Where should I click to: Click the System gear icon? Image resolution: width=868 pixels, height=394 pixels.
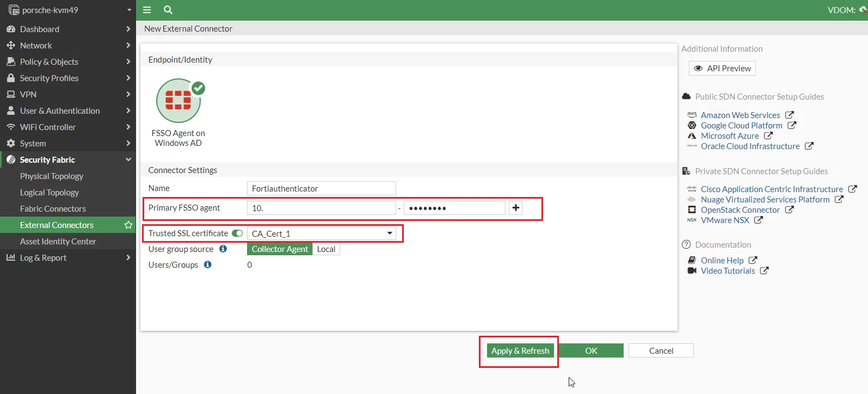pos(11,143)
